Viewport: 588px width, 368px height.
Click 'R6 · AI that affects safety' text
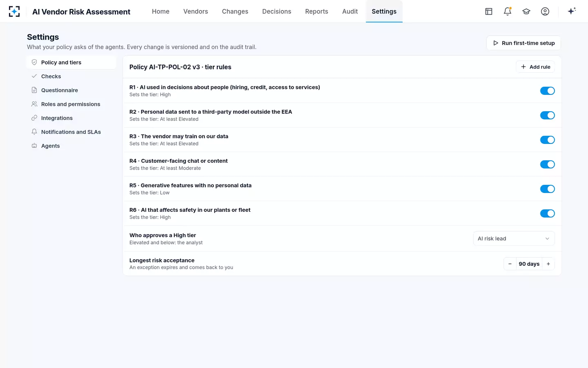190,210
